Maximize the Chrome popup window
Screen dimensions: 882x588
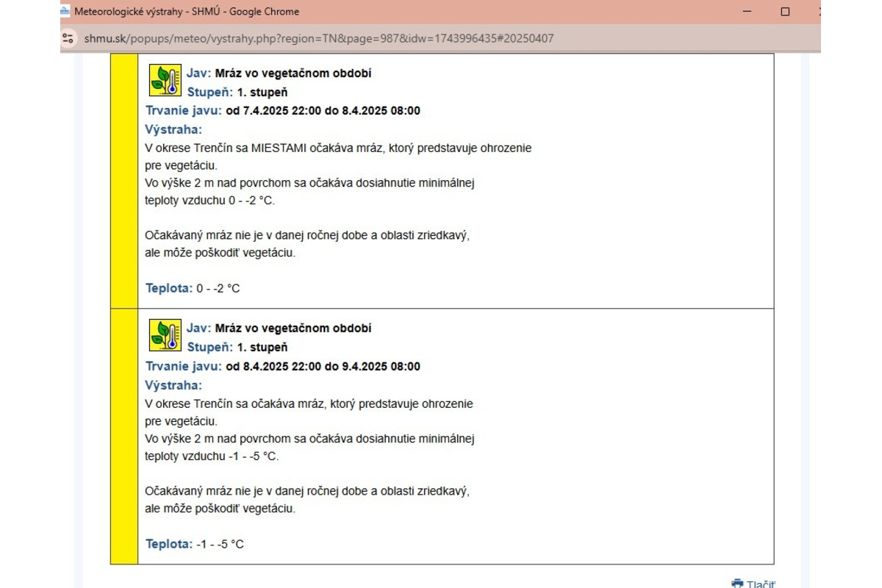[785, 12]
